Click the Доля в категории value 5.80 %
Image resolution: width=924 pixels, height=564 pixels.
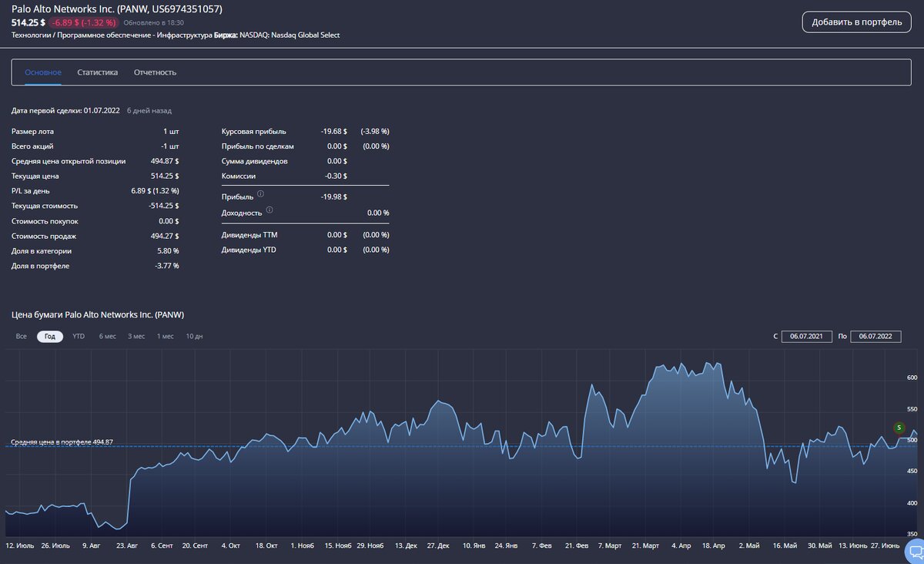pyautogui.click(x=166, y=251)
